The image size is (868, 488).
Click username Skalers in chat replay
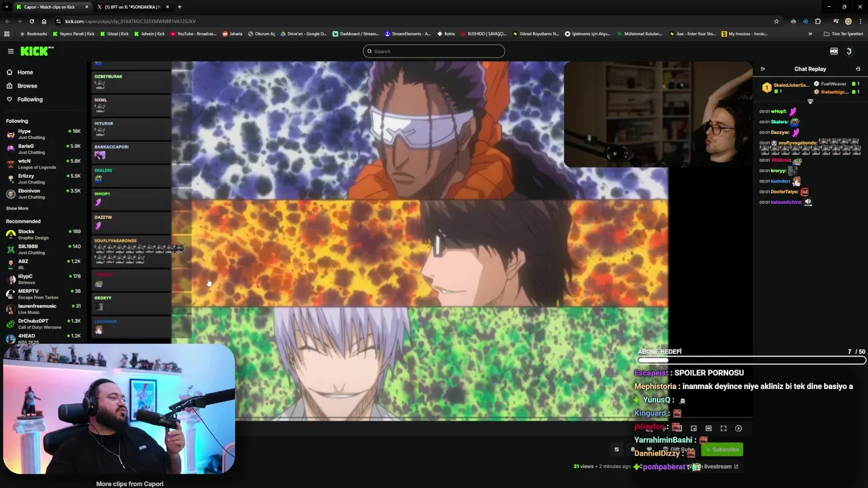[779, 122]
